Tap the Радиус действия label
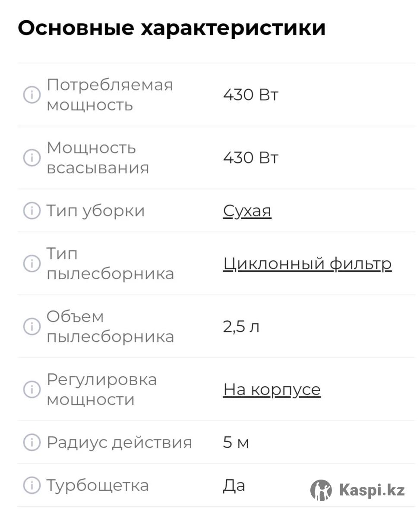 [119, 442]
